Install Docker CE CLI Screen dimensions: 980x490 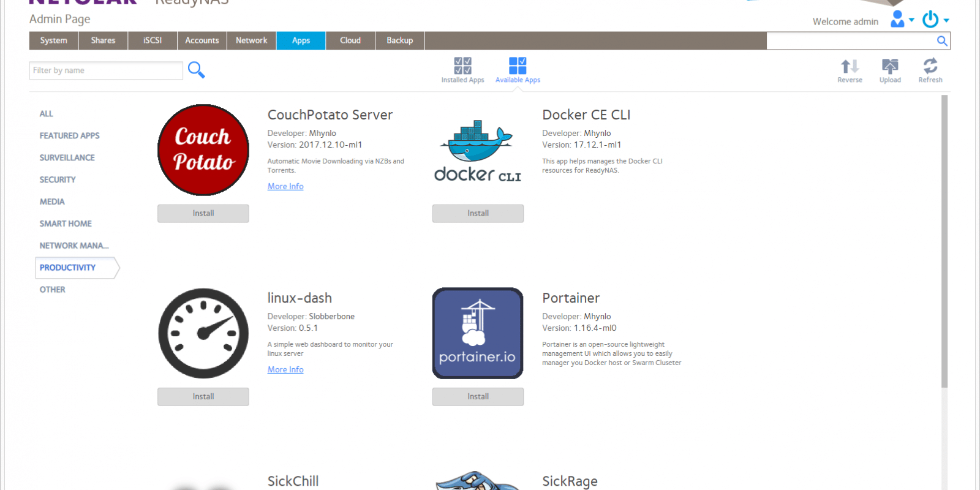tap(478, 213)
